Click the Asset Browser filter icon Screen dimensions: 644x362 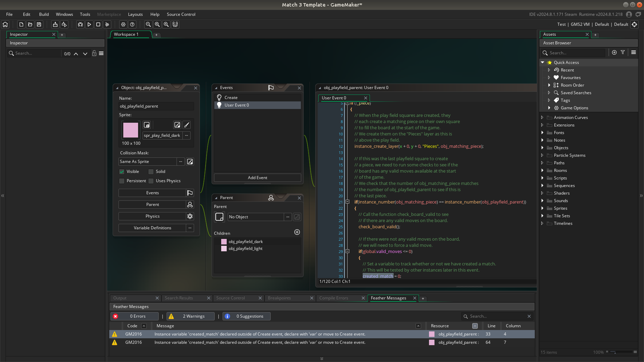coord(623,52)
